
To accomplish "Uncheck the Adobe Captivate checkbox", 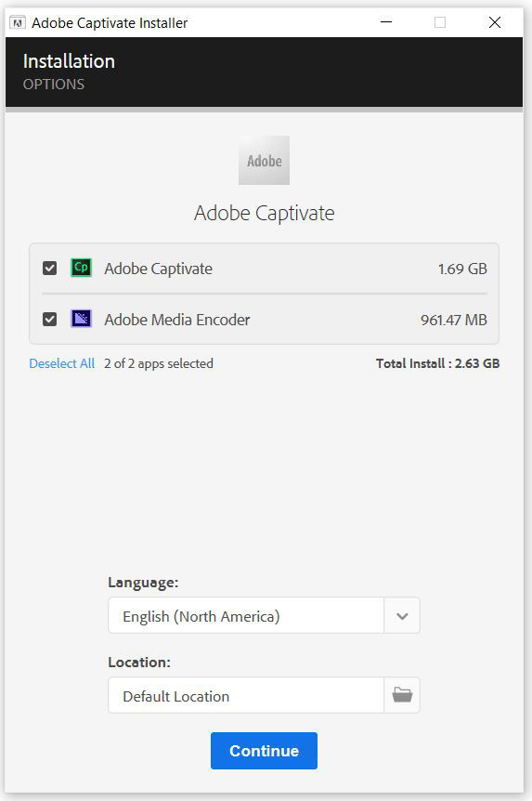I will tap(49, 269).
